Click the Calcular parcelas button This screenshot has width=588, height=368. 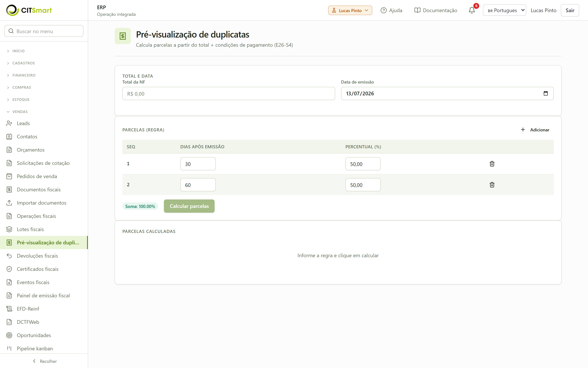click(189, 206)
